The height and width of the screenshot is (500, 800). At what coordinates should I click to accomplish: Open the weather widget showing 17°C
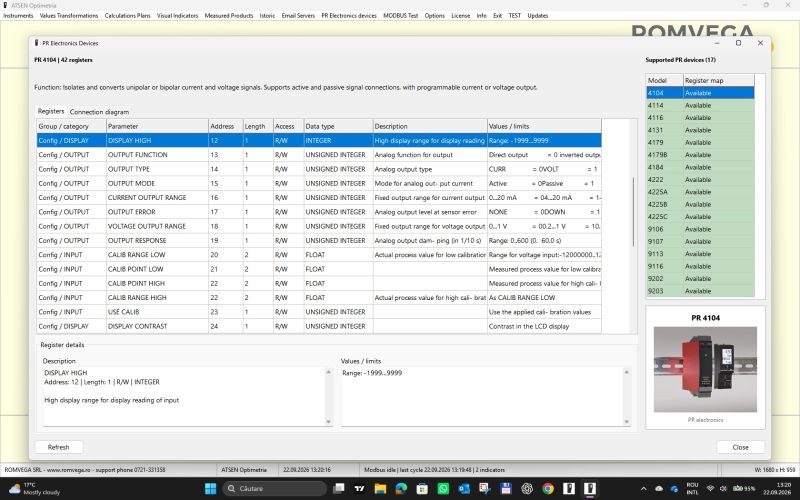click(35, 489)
